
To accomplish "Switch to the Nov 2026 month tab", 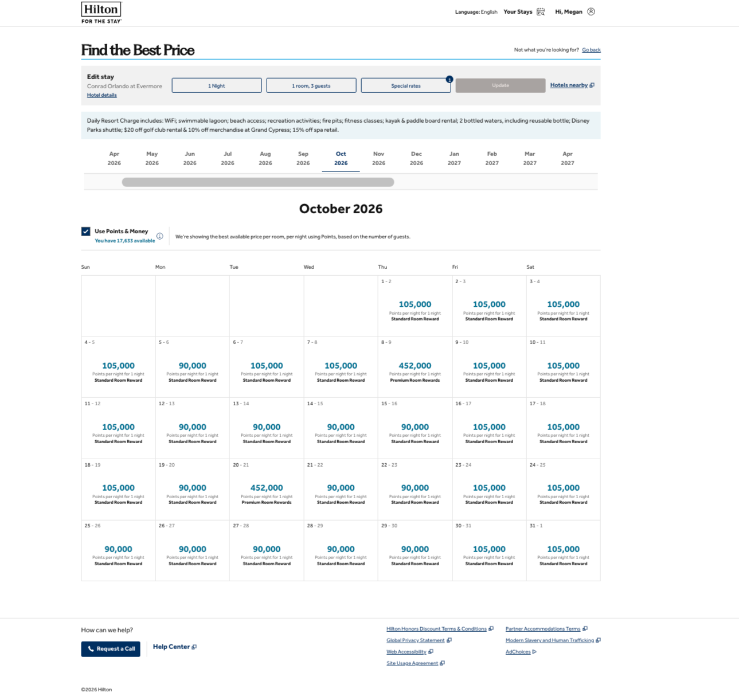I will click(x=378, y=158).
